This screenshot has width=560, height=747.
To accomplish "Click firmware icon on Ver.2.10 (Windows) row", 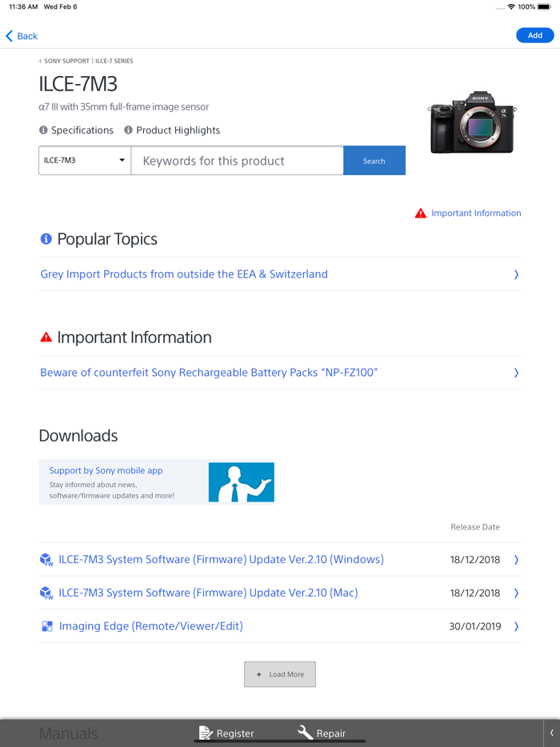I will [46, 560].
